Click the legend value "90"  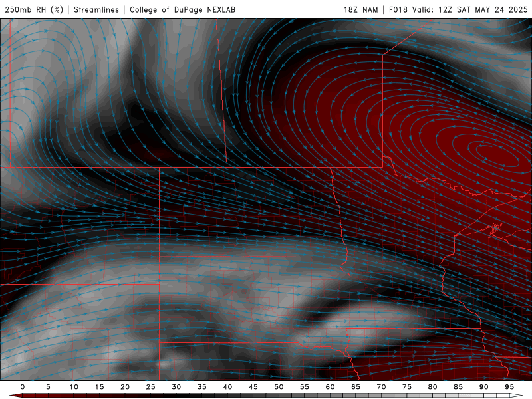pos(484,387)
